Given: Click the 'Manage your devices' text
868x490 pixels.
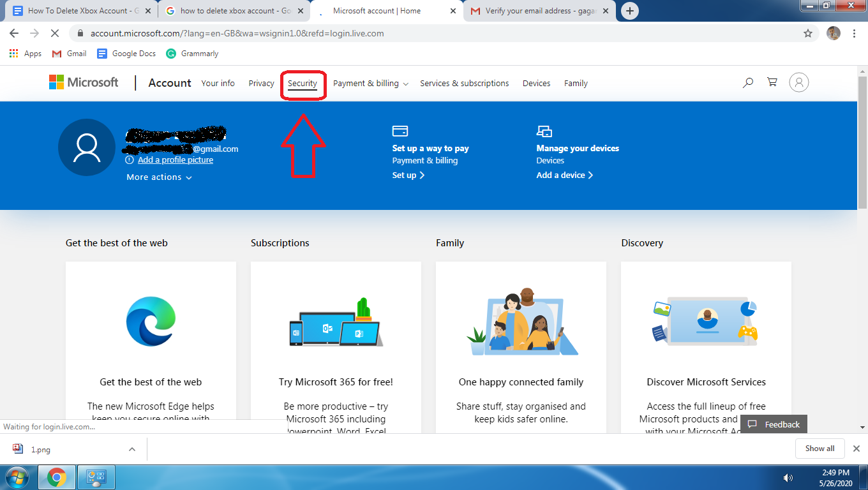Looking at the screenshot, I should tap(578, 148).
